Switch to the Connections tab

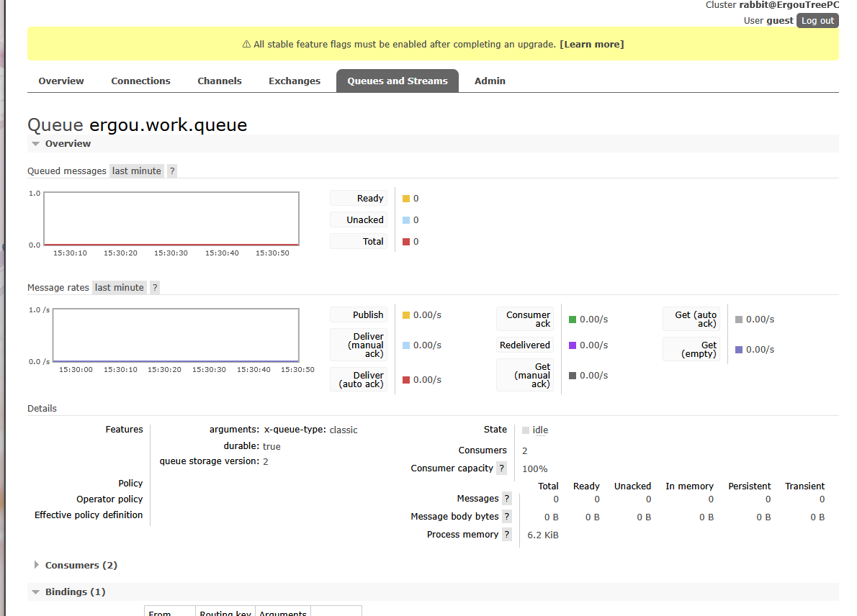coord(140,81)
